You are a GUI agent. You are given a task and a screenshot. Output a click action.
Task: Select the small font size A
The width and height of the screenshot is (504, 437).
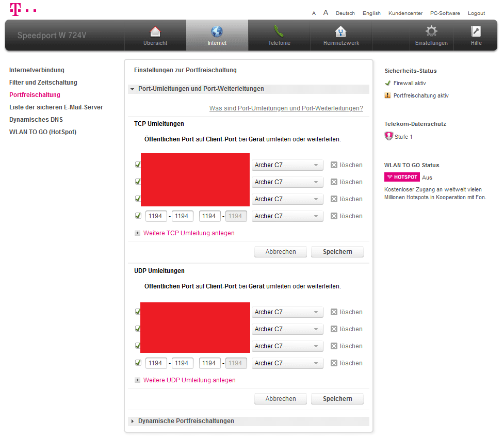click(x=314, y=13)
